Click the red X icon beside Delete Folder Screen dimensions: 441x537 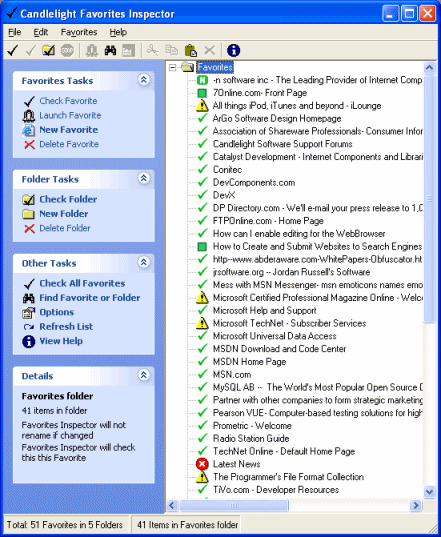(x=29, y=228)
